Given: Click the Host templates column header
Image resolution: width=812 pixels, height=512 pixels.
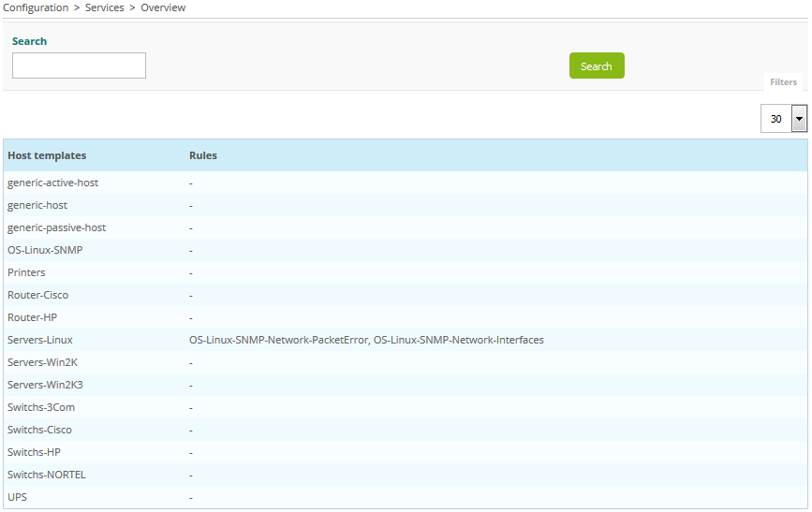Looking at the screenshot, I should pos(47,155).
